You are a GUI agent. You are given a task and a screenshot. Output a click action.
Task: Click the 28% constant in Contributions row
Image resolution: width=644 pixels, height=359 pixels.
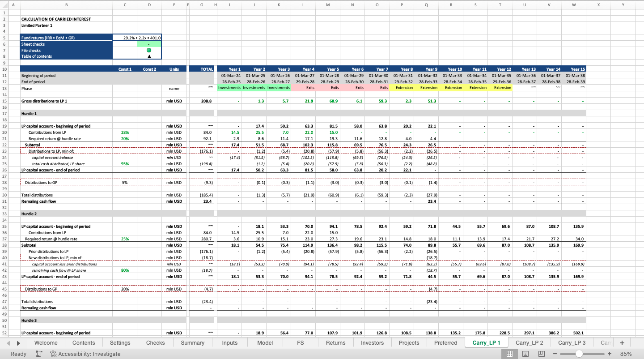[x=125, y=132]
